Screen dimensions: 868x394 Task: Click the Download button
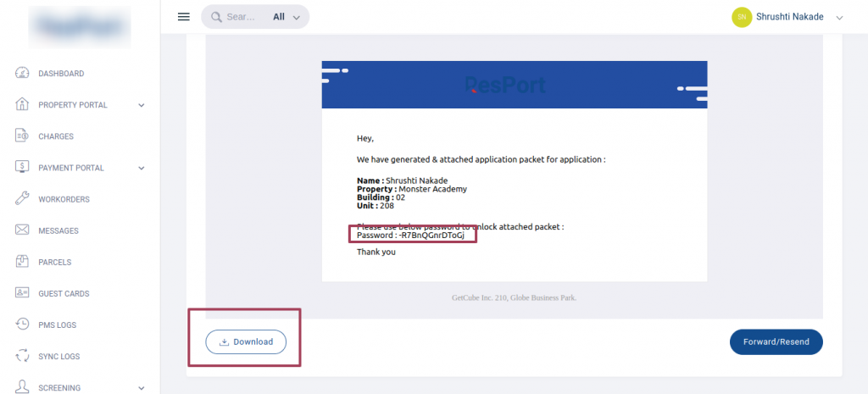[x=246, y=341]
